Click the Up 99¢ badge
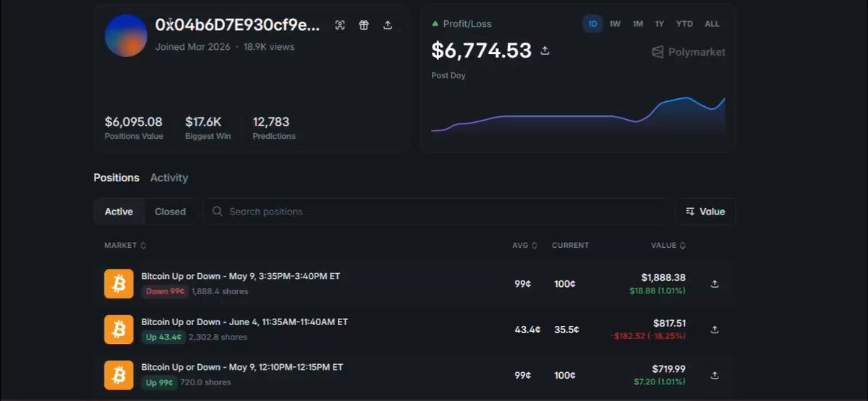The height and width of the screenshot is (401, 868). point(159,383)
